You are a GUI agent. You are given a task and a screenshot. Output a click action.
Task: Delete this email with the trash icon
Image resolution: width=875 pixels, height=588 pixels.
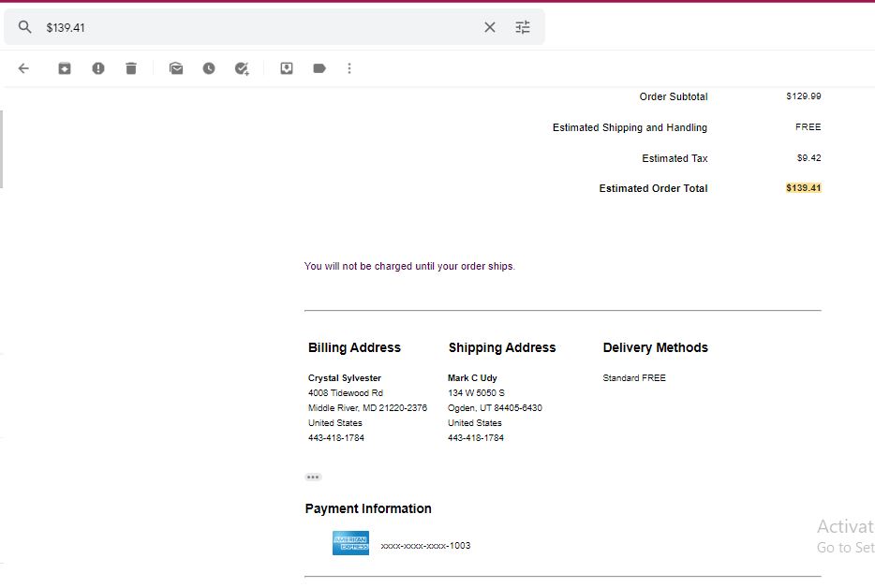pyautogui.click(x=131, y=68)
